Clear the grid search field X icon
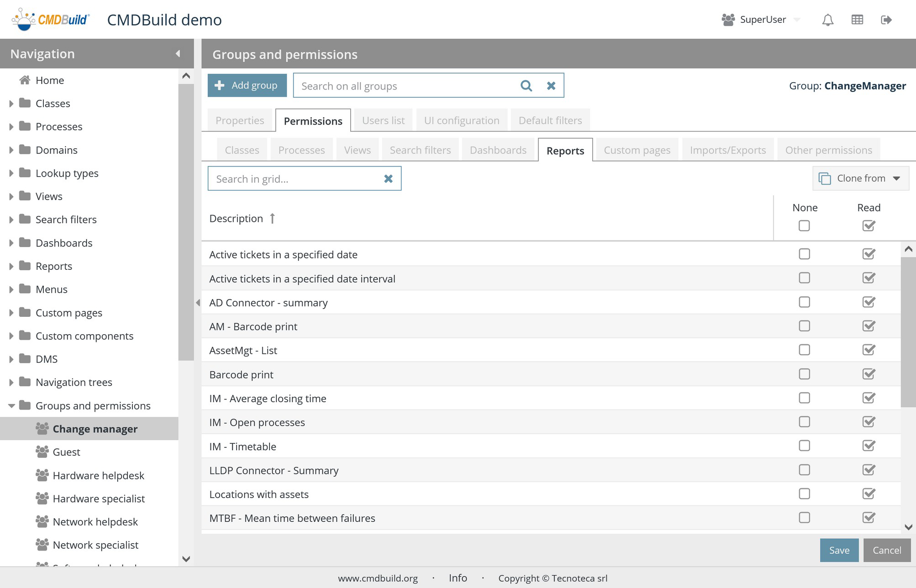916x588 pixels. click(388, 178)
